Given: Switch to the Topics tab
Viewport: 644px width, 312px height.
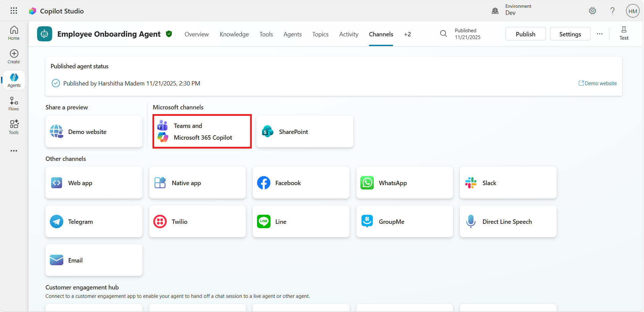Looking at the screenshot, I should coord(320,34).
